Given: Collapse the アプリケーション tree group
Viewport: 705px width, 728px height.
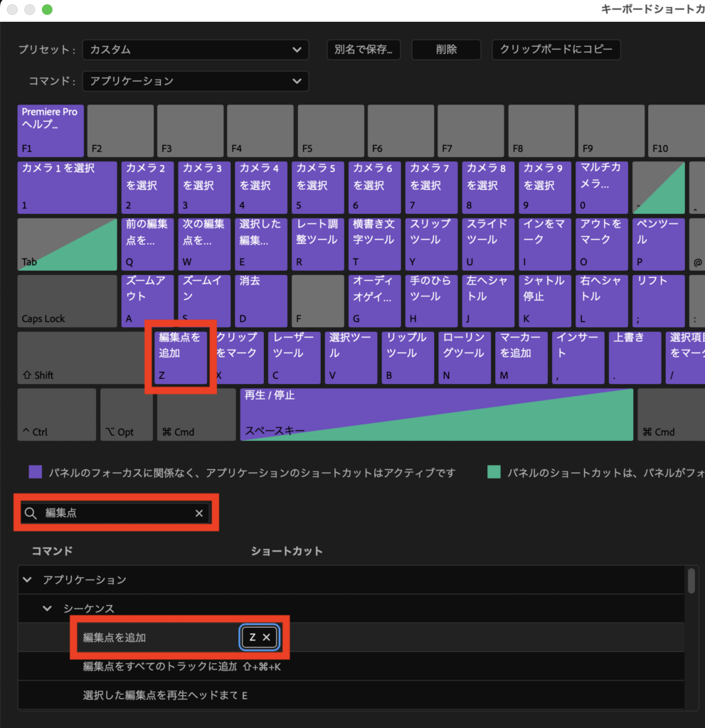Looking at the screenshot, I should [x=28, y=580].
